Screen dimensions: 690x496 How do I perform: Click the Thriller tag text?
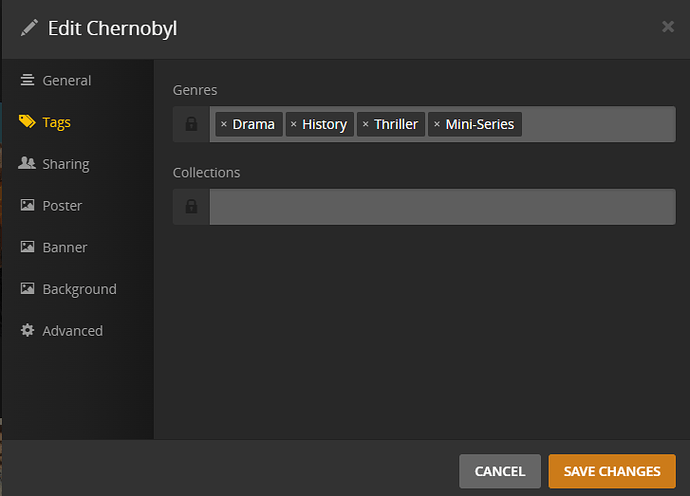point(396,124)
